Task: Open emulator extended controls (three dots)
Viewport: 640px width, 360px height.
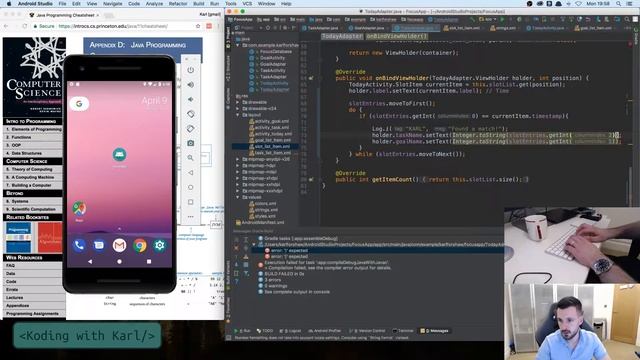Action: tap(191, 217)
